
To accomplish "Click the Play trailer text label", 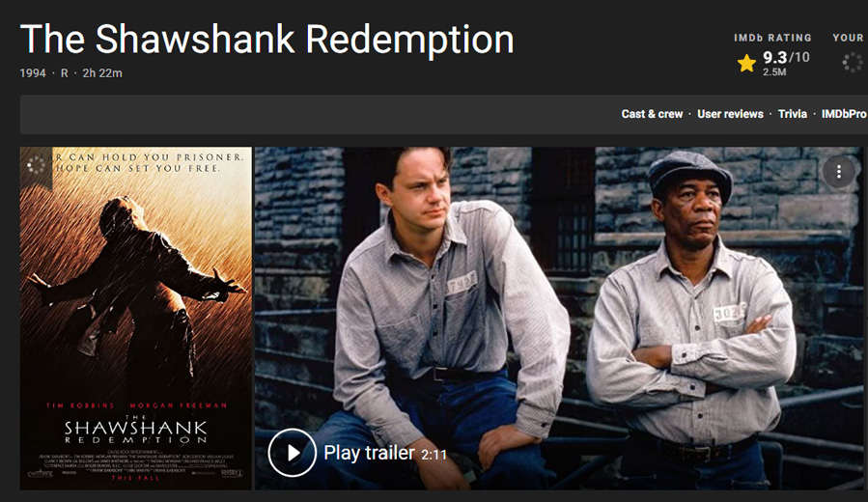I will 369,453.
